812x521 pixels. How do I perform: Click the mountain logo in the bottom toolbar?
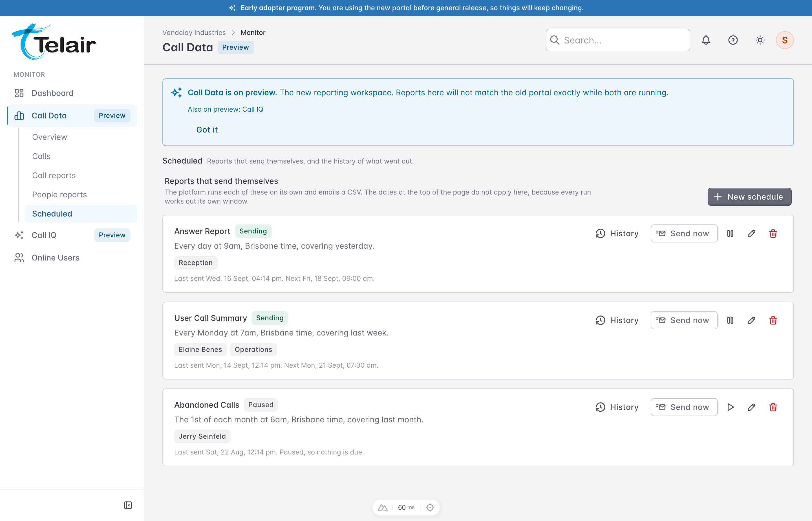[383, 507]
